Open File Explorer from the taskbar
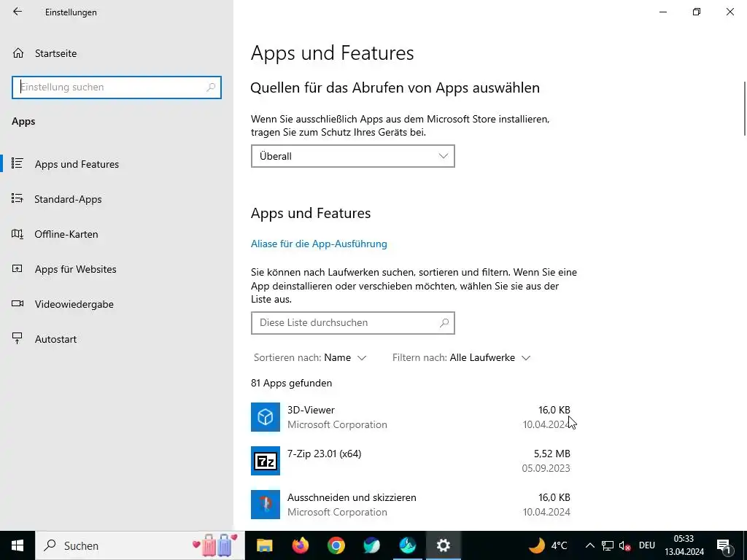747x560 pixels. point(264,545)
